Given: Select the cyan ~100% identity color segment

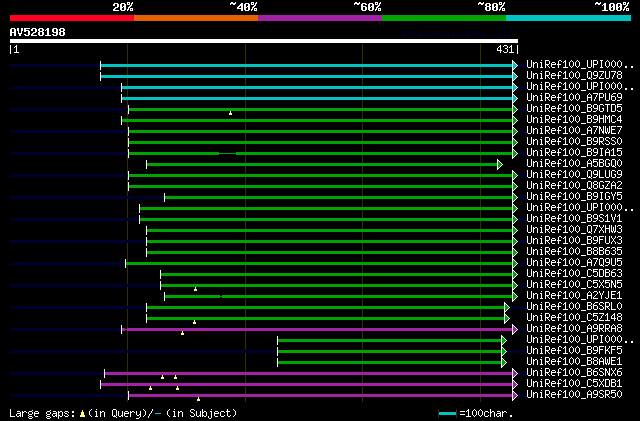Looking at the screenshot, I should point(569,18).
